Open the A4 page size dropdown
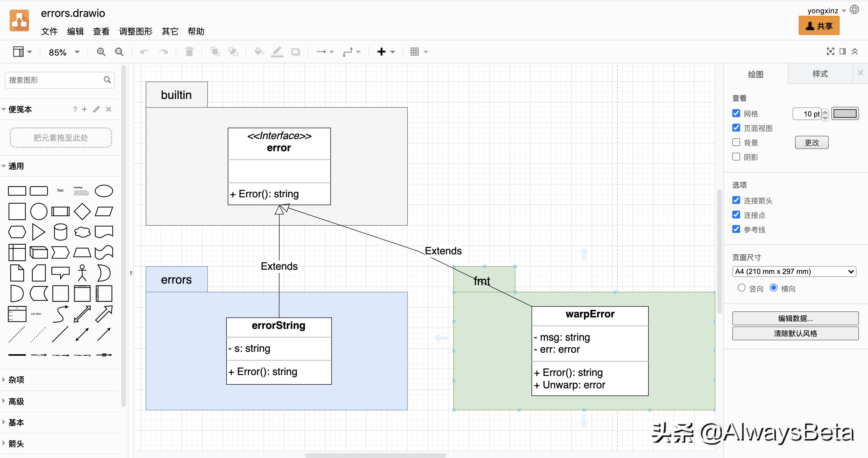Screen dimensions: 868x458 point(794,272)
